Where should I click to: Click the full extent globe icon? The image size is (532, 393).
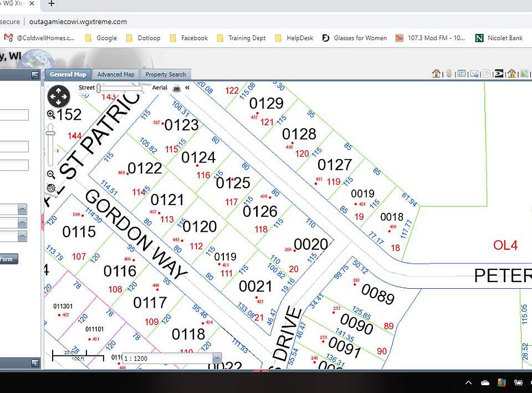[x=51, y=188]
